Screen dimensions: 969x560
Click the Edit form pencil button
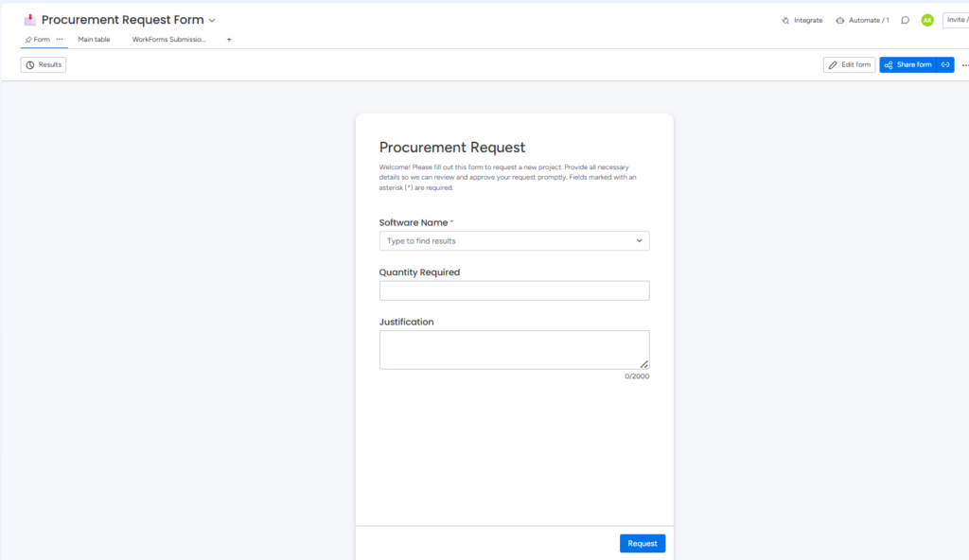coord(849,64)
